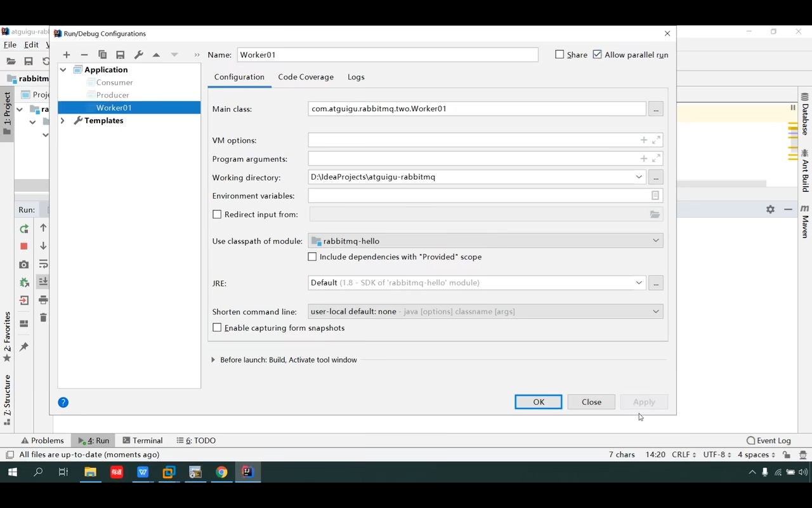This screenshot has height=508, width=812.
Task: Enable the Share checkbox
Action: [x=560, y=55]
